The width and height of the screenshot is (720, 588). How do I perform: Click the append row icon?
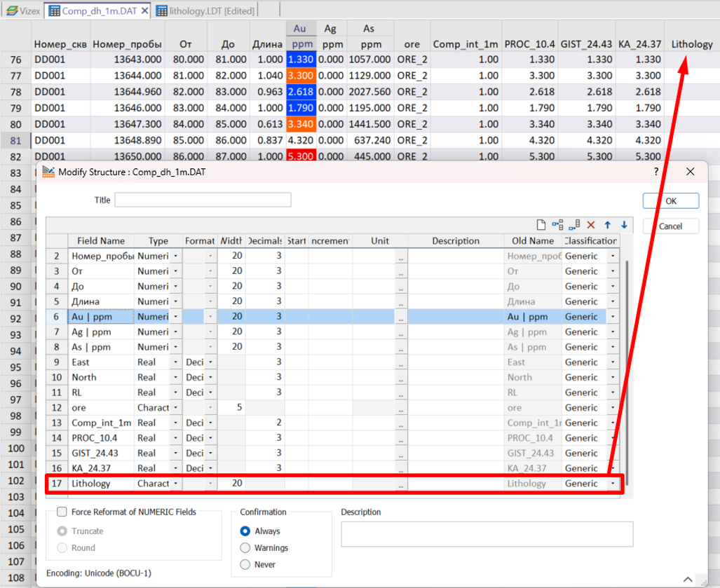574,225
